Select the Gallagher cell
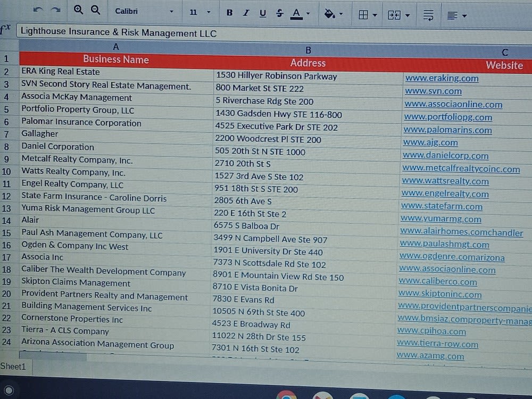Viewport: 532px width, 399px height. pyautogui.click(x=116, y=134)
